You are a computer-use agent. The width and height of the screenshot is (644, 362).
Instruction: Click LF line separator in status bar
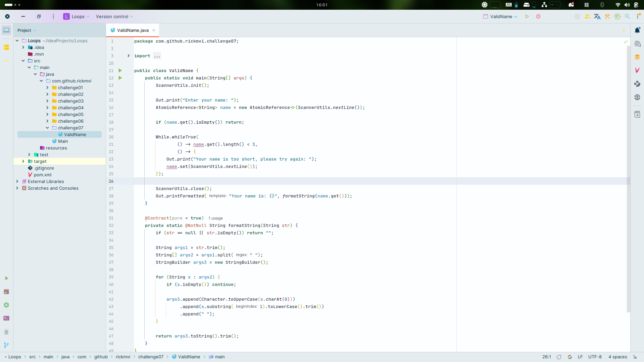point(580,357)
